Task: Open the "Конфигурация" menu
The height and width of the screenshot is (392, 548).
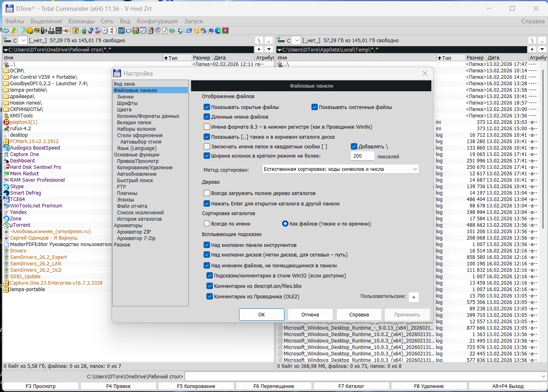Action: pyautogui.click(x=157, y=21)
